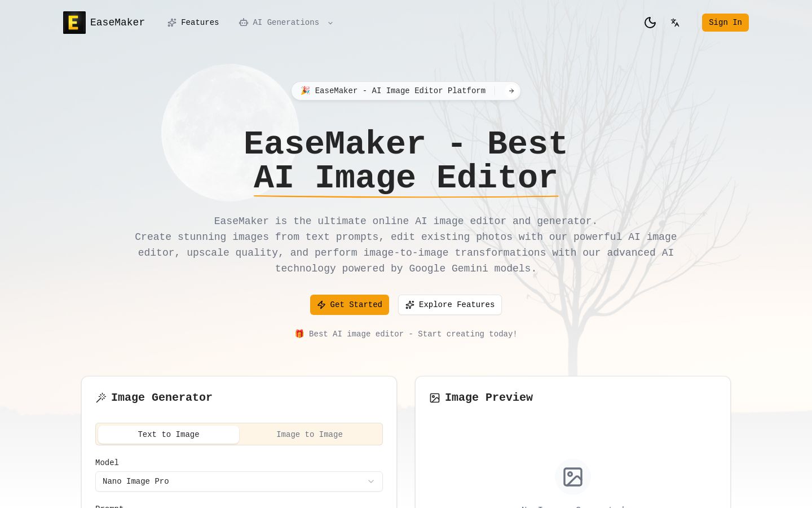Click the empty image placeholder icon
812x508 pixels.
[573, 477]
